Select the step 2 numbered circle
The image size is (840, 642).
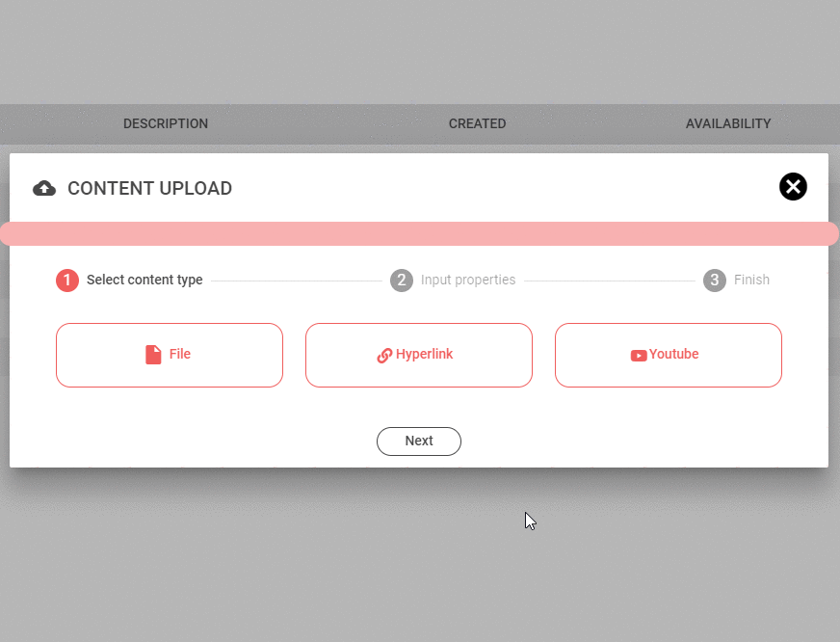click(x=402, y=281)
